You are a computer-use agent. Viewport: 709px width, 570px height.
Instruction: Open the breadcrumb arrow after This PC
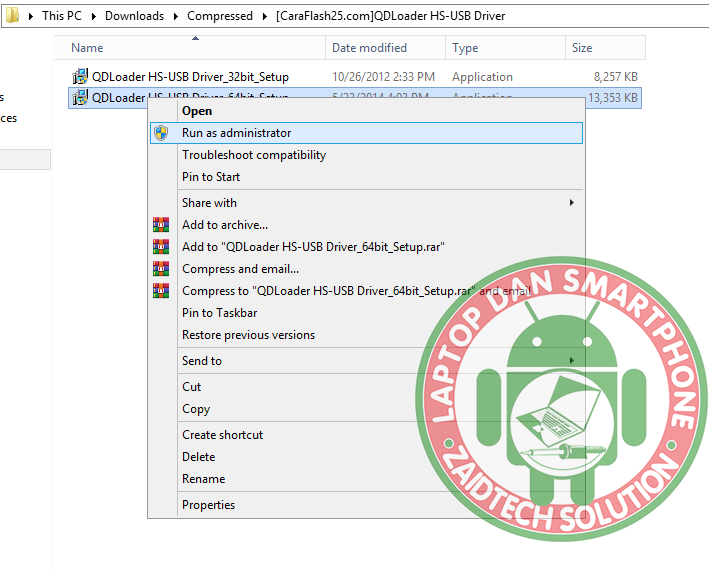coord(94,16)
